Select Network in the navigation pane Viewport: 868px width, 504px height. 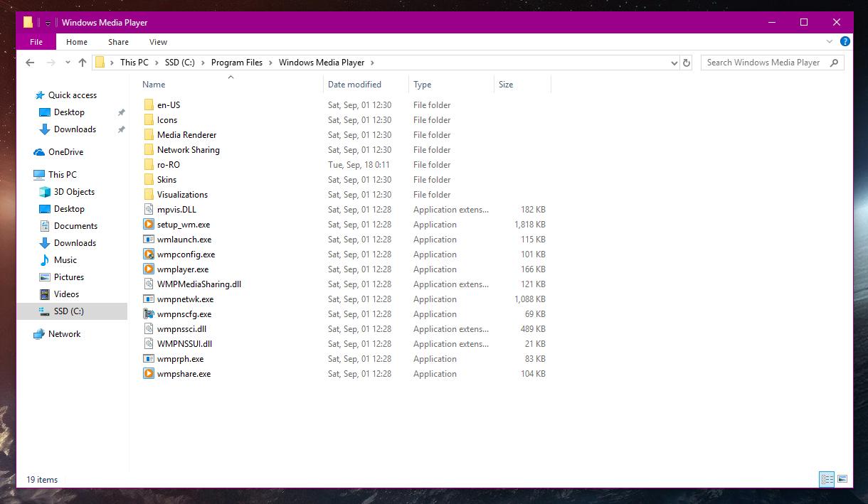click(64, 334)
